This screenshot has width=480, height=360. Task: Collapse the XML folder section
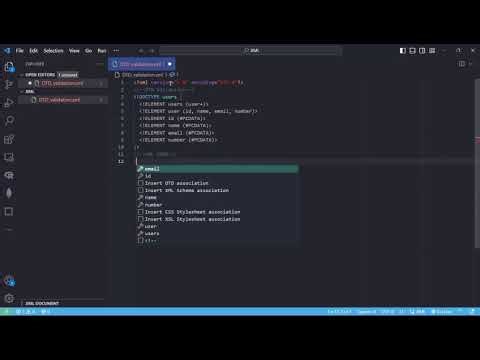(29, 91)
